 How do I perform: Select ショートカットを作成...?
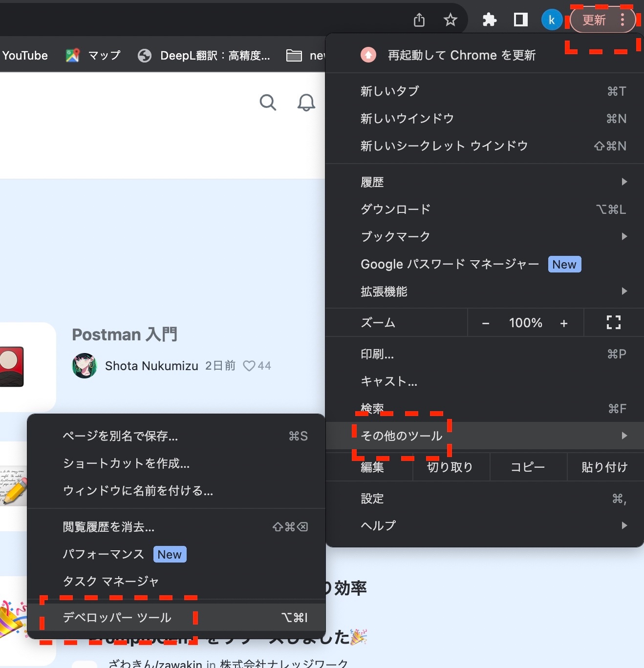(176, 463)
